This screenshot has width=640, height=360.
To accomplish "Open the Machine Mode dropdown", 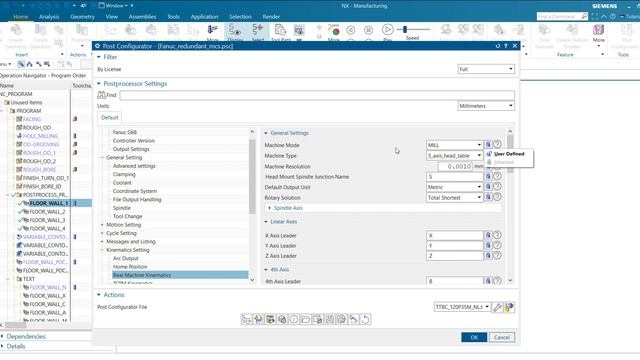I will point(455,145).
